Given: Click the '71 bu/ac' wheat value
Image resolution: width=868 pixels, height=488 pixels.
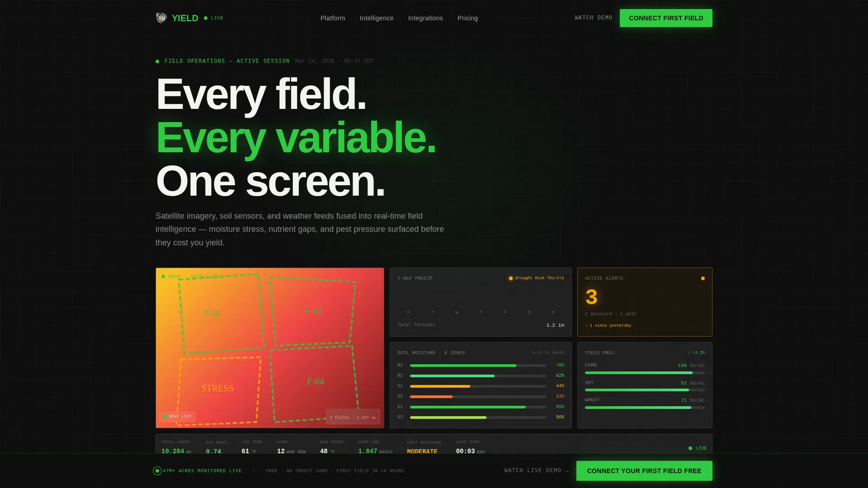Looking at the screenshot, I should click(693, 400).
